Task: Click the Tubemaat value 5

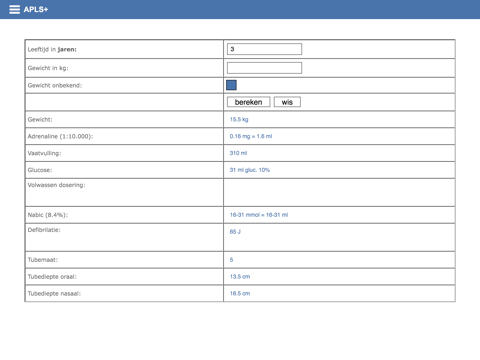Action: [x=231, y=260]
